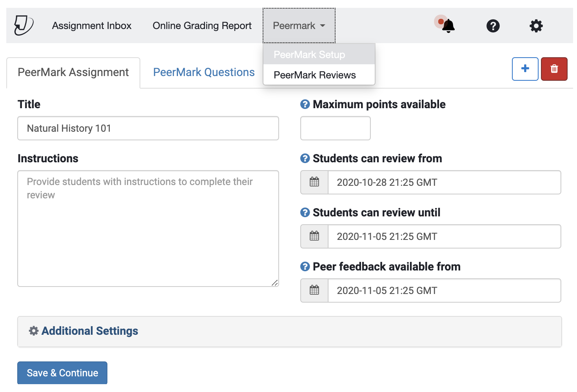Click the Instructions textarea resize handle
This screenshot has height=392, width=577.
click(275, 283)
